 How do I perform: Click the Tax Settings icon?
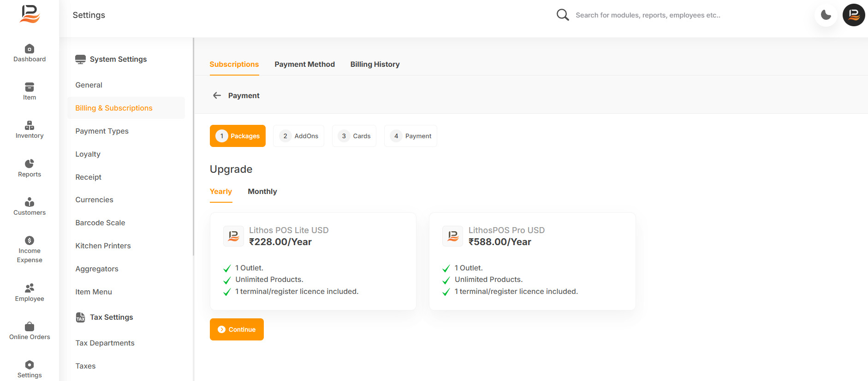[x=80, y=317]
